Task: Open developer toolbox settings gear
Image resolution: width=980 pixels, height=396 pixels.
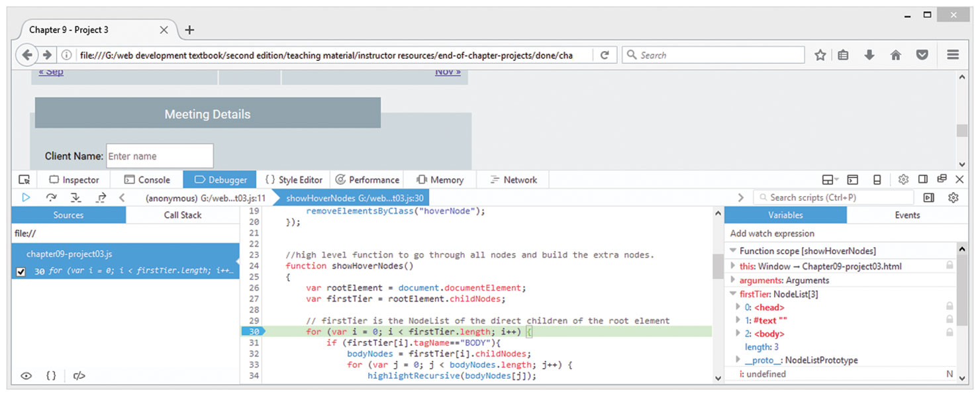Action: click(903, 179)
